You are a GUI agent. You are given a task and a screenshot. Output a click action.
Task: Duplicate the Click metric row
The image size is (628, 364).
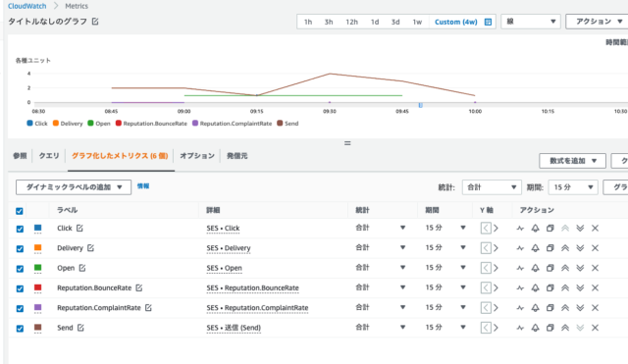pyautogui.click(x=550, y=229)
